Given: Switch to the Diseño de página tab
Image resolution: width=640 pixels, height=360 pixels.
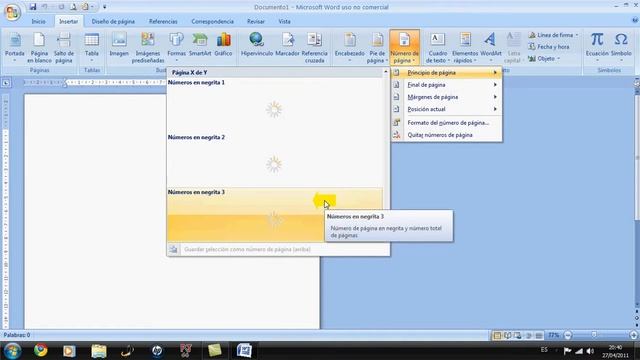Looking at the screenshot, I should pyautogui.click(x=113, y=21).
